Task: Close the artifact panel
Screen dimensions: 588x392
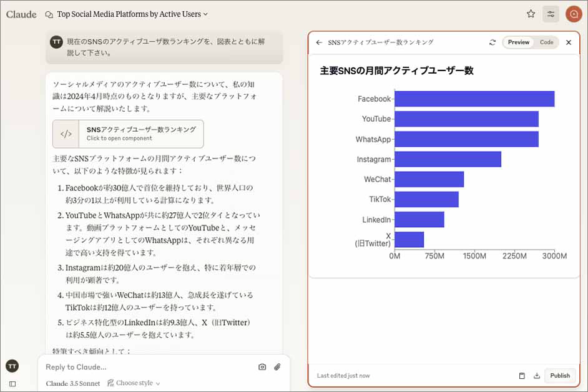Action: [x=569, y=42]
